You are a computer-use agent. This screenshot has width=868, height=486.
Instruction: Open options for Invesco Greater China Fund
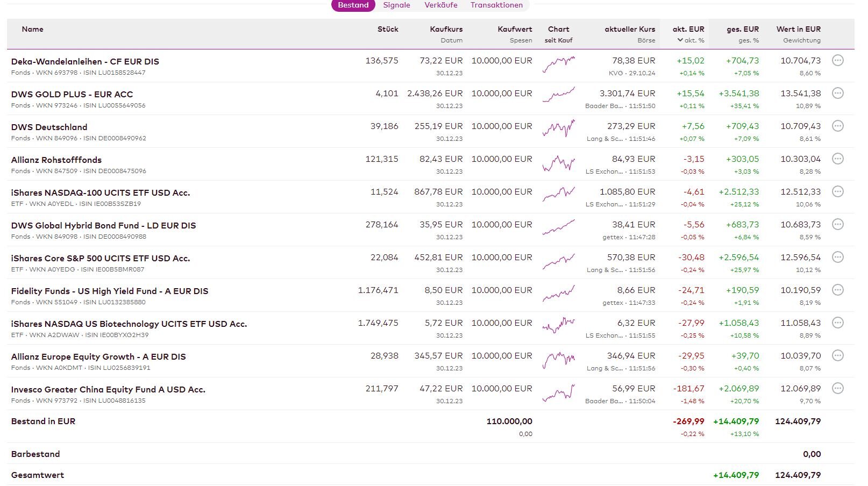(837, 389)
